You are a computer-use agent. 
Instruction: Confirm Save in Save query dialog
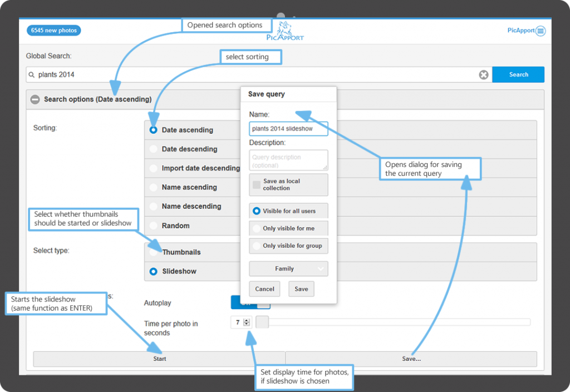(x=301, y=289)
